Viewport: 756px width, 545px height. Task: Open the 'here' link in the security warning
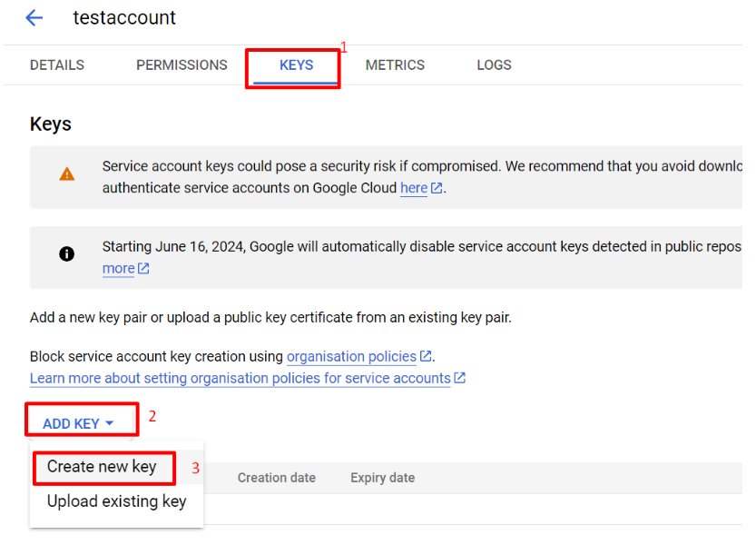click(414, 189)
